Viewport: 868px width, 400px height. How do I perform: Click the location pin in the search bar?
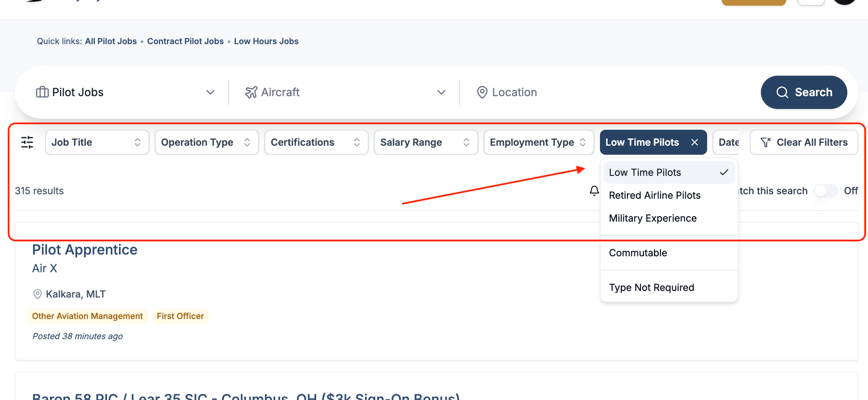482,92
